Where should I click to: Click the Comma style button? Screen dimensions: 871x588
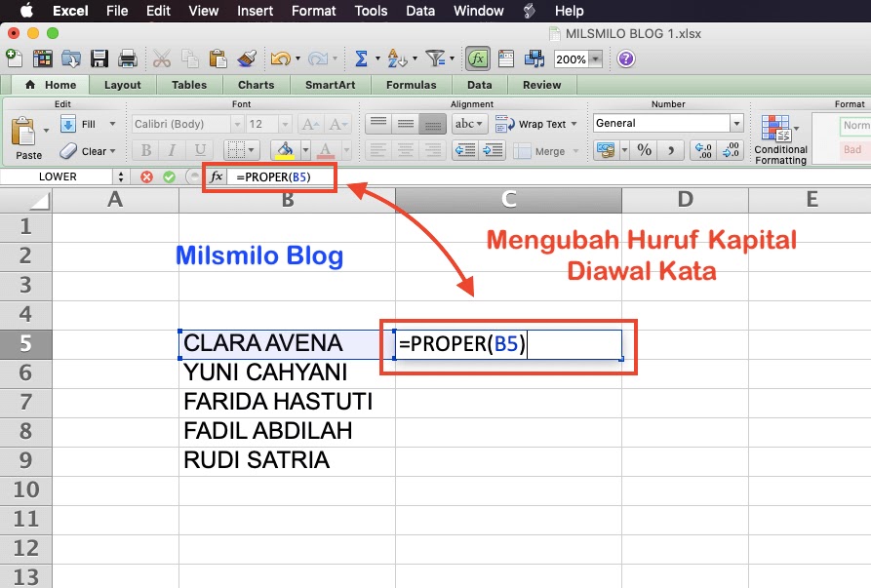(x=671, y=150)
